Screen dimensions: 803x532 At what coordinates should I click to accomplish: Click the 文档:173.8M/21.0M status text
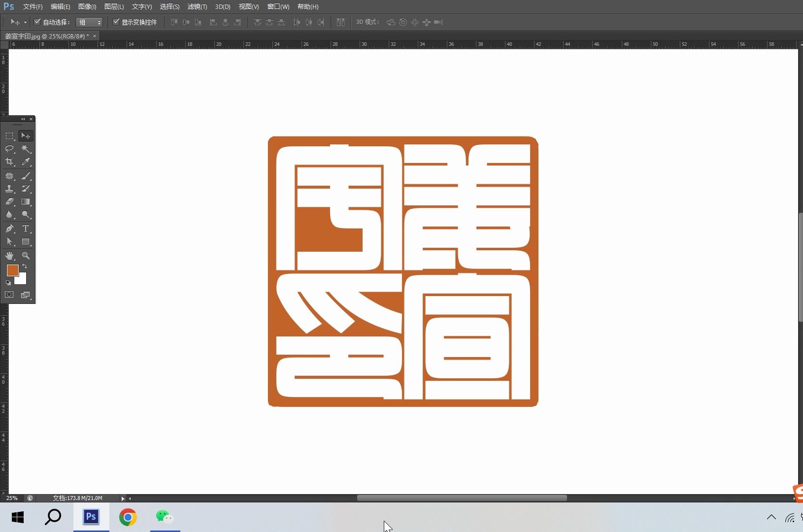pos(77,499)
